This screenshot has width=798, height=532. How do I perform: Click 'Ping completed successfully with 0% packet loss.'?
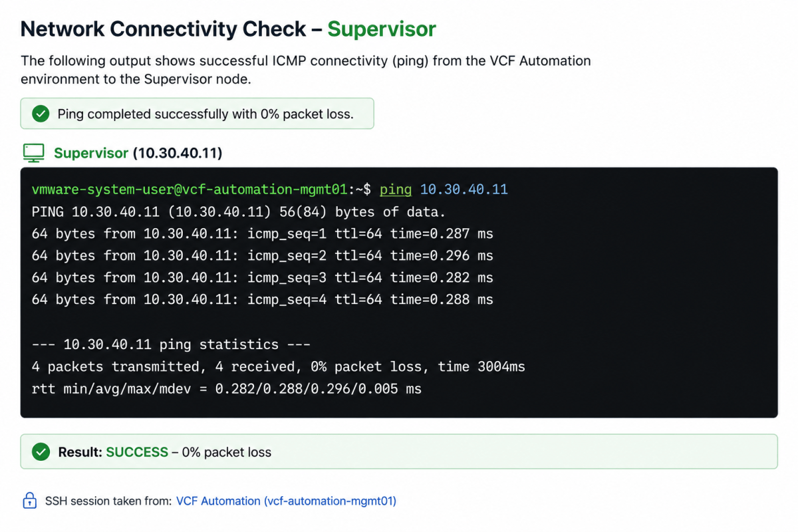pos(205,114)
